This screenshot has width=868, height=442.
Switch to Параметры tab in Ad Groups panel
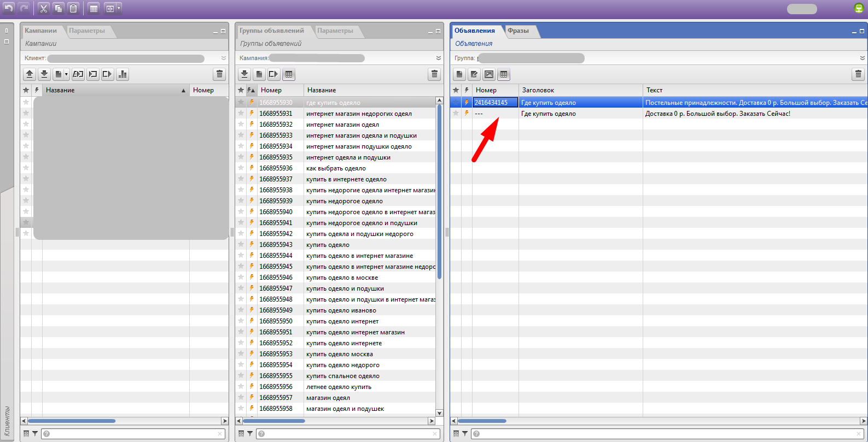pyautogui.click(x=335, y=31)
